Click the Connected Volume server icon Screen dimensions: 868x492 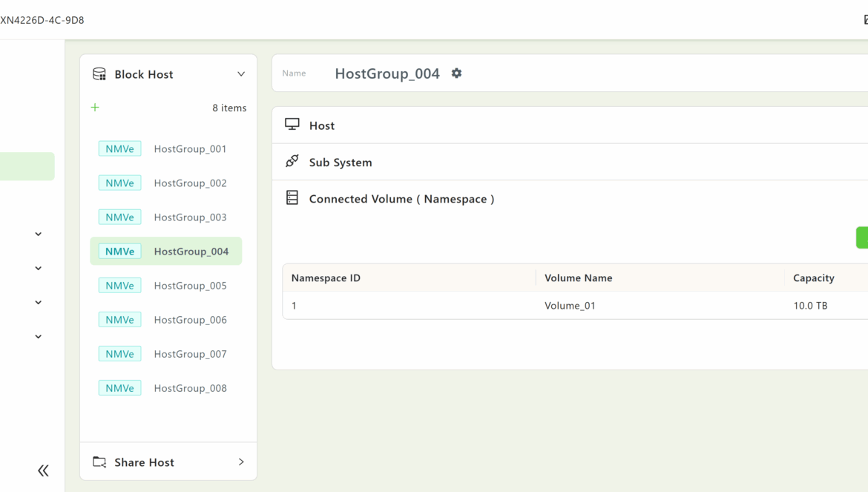coord(292,198)
